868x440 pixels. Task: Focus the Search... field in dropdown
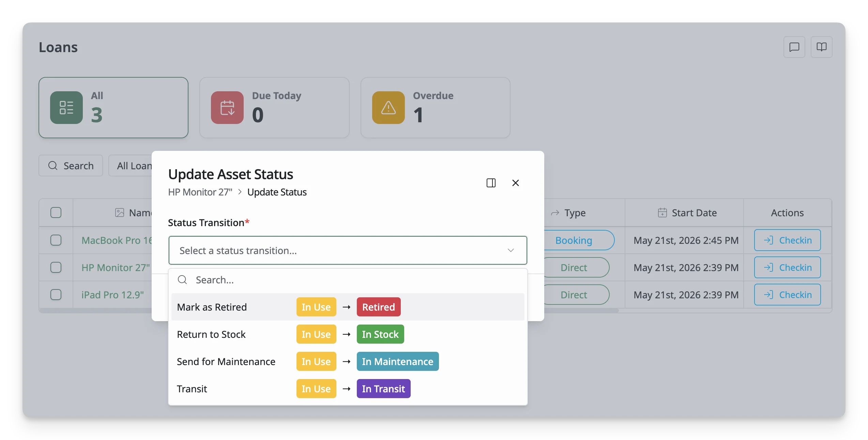pyautogui.click(x=348, y=280)
